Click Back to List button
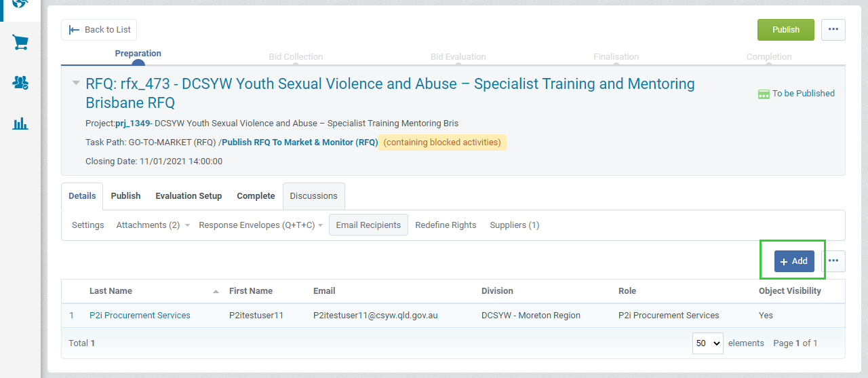The height and width of the screenshot is (378, 868). pos(100,30)
